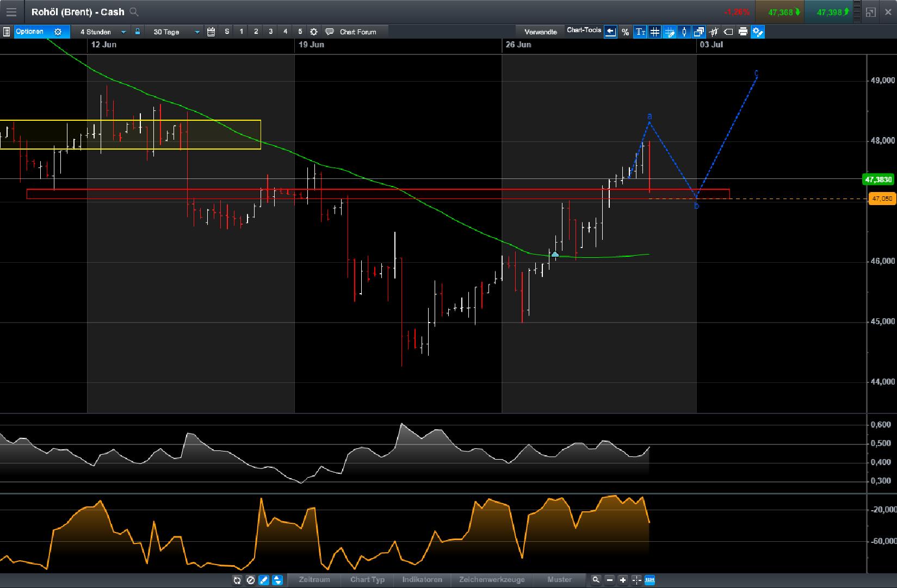Viewport: 897px width, 588px height.
Task: Click the calendar date picker icon
Action: 211,32
